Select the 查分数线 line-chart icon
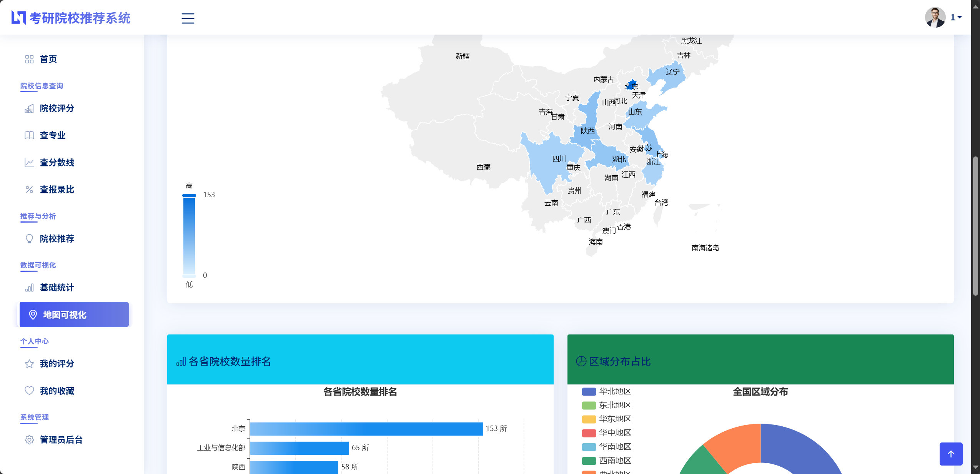 [30, 162]
